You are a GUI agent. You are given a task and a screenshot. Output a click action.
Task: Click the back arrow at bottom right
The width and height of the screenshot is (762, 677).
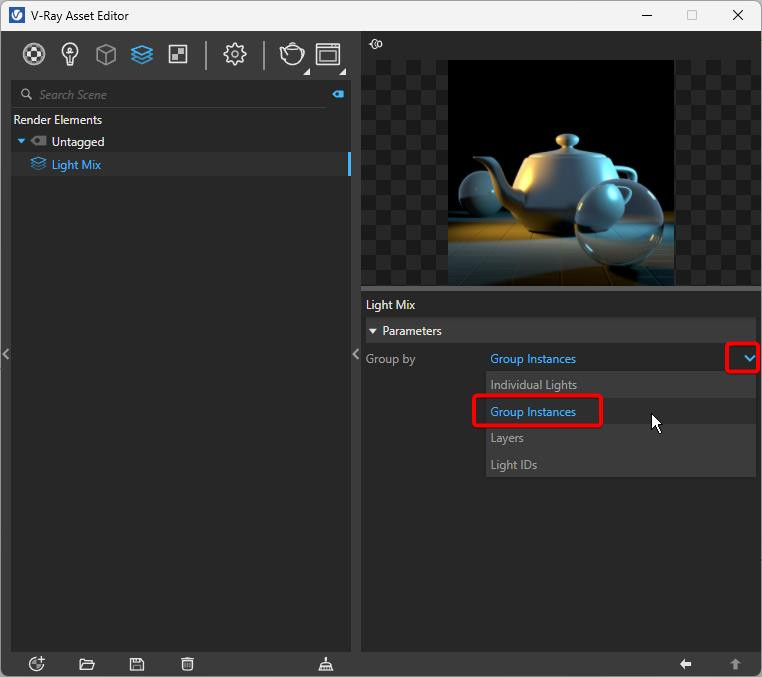click(x=686, y=664)
